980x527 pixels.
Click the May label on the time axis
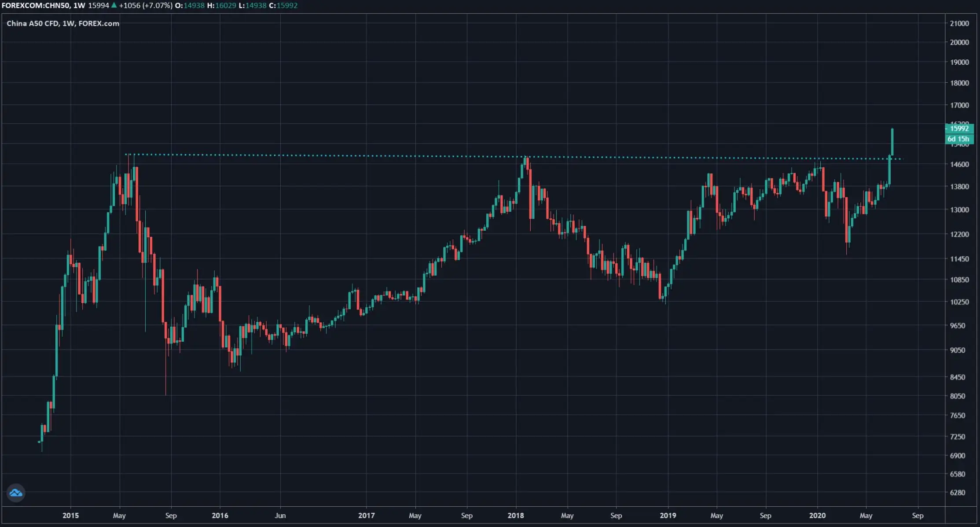[119, 516]
